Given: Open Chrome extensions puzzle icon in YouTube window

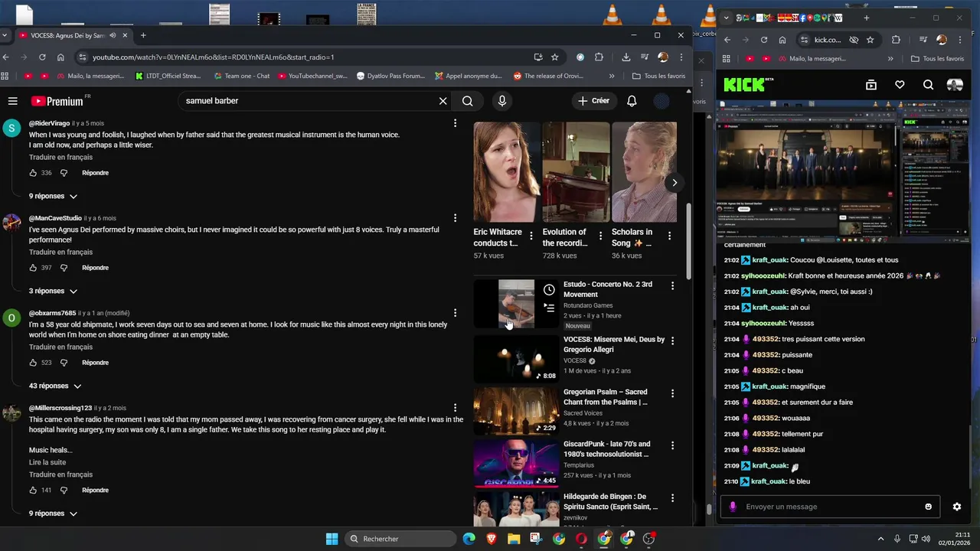Looking at the screenshot, I should (x=599, y=57).
